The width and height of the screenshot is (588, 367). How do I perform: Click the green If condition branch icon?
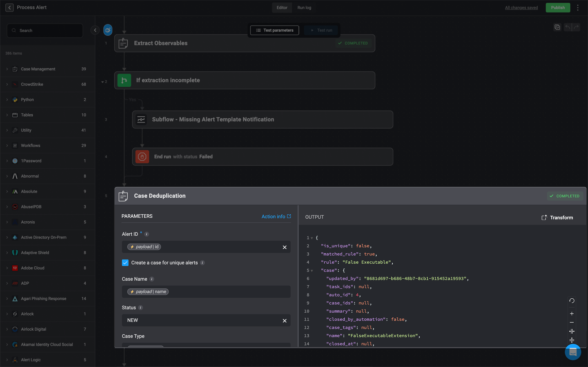[x=124, y=80]
